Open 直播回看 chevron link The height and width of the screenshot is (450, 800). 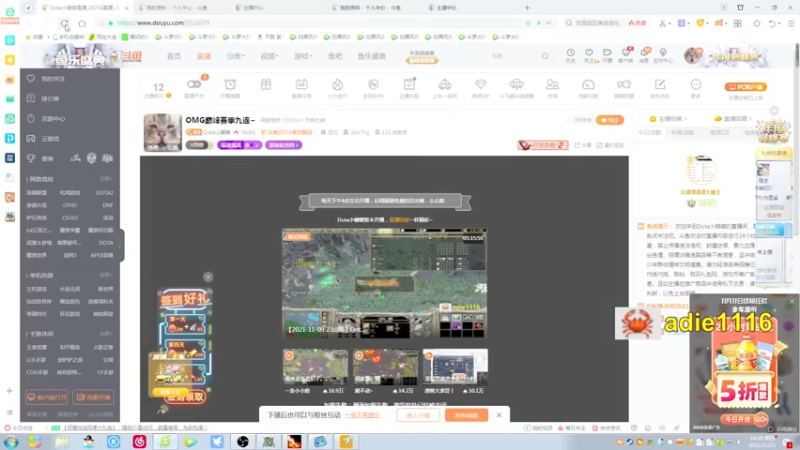[x=733, y=119]
